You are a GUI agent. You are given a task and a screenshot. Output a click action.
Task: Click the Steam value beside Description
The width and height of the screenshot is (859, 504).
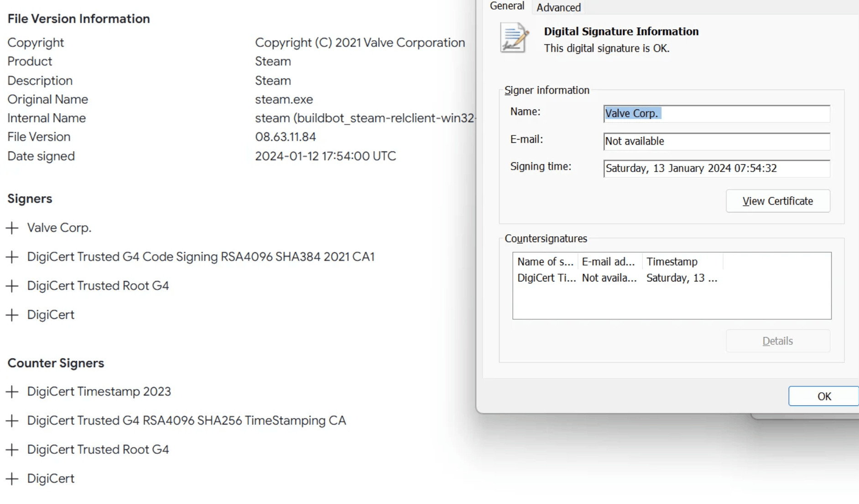[x=273, y=81]
